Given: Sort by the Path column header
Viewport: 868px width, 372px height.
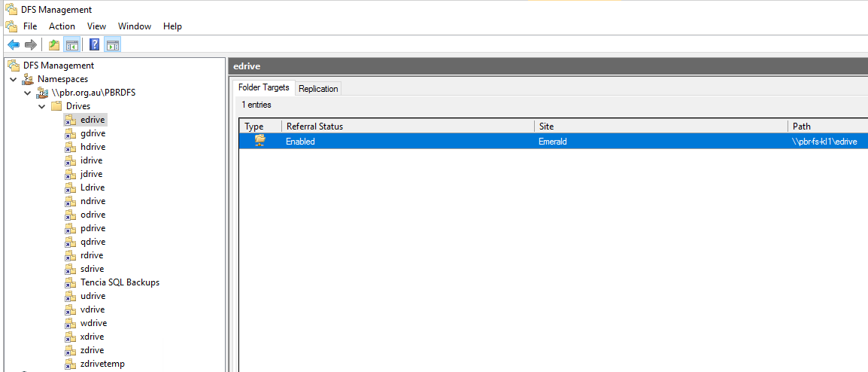Looking at the screenshot, I should [827, 127].
